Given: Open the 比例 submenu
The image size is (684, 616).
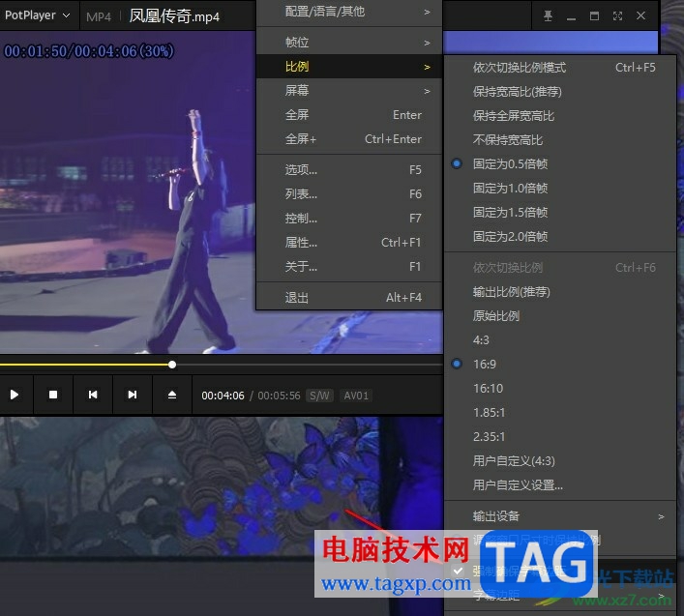Looking at the screenshot, I should point(349,67).
